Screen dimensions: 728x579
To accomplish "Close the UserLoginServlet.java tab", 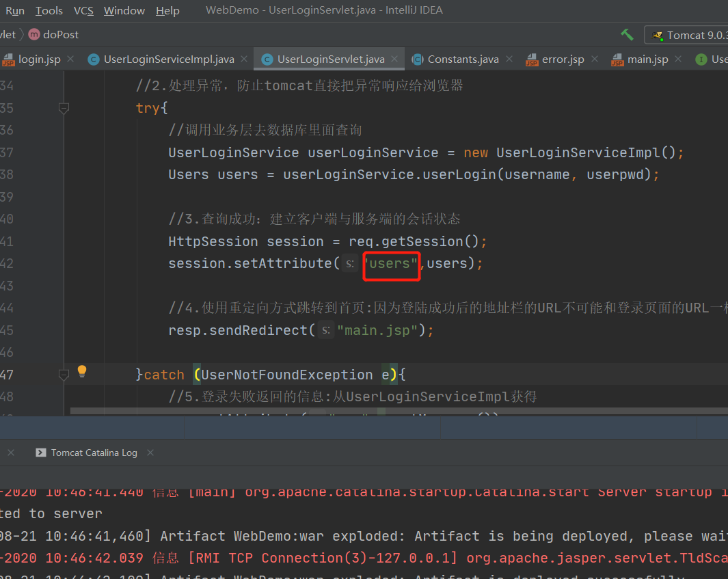I will click(394, 59).
